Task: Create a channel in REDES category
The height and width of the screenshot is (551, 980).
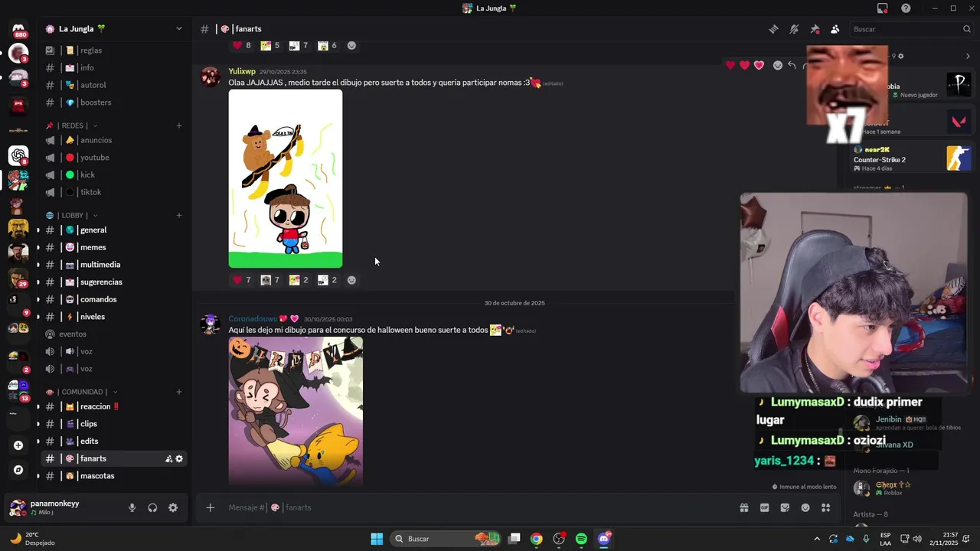Action: pyautogui.click(x=179, y=126)
